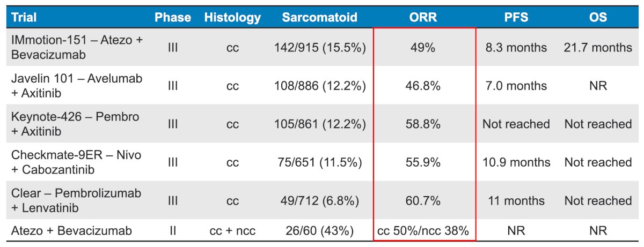
Task: Select the Clear Pembrolizumab + Lenvatinib cell
Action: pos(76,200)
